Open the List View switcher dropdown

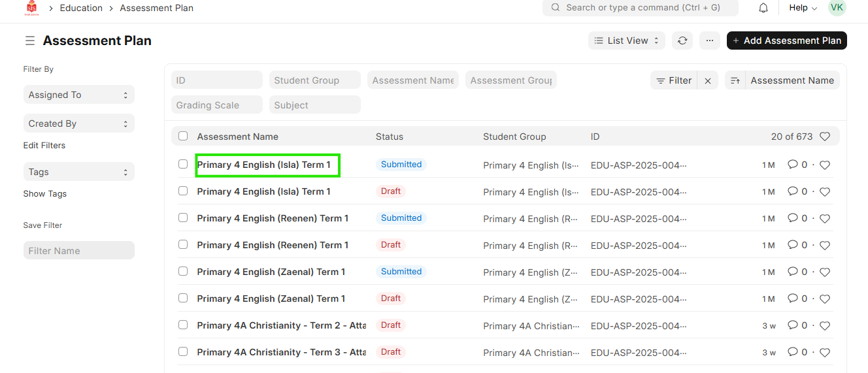[x=626, y=41]
